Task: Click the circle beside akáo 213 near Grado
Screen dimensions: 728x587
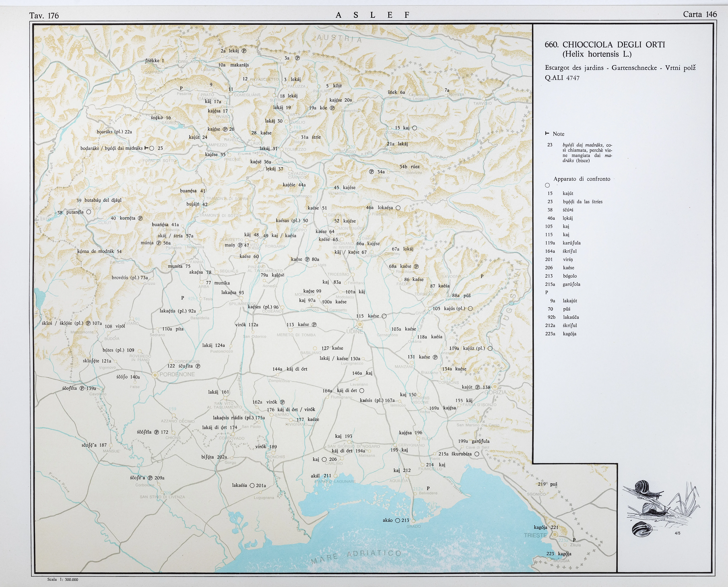Action: [x=398, y=520]
